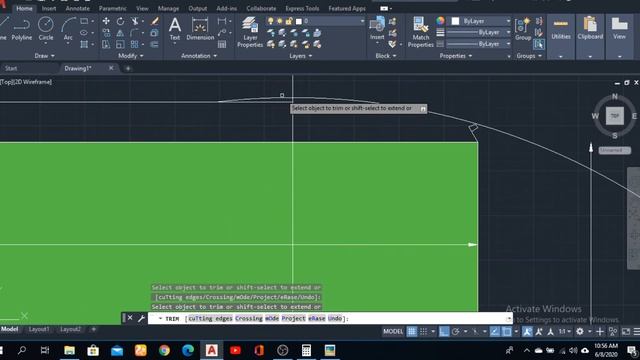Click the object color wheel swatch
Viewport: 640px width, 360px height.
[x=440, y=21]
